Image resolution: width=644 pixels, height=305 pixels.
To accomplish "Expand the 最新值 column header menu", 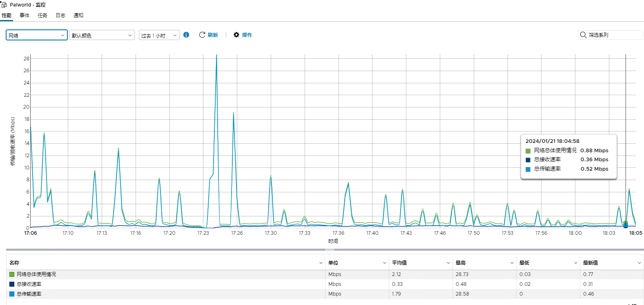I will (640, 263).
